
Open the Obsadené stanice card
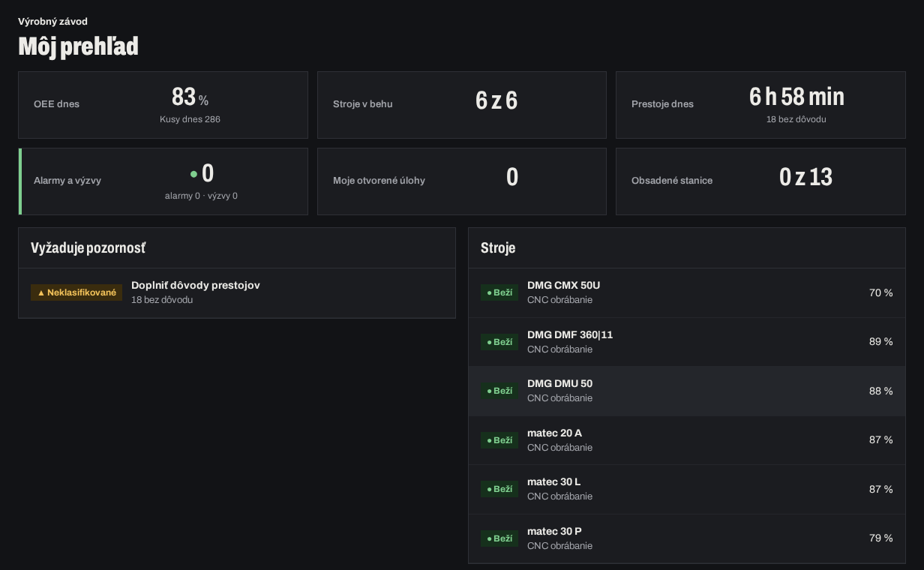(x=760, y=181)
